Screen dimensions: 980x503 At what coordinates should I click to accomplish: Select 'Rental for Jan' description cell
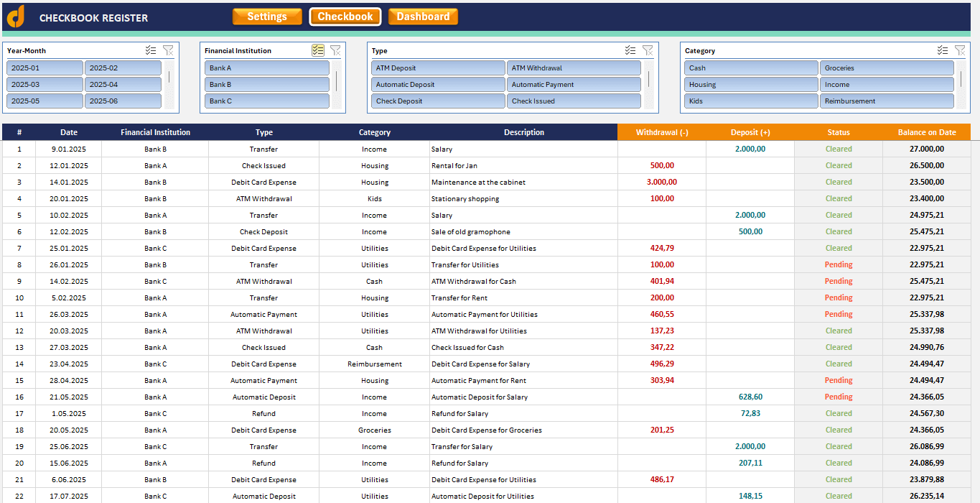point(524,166)
